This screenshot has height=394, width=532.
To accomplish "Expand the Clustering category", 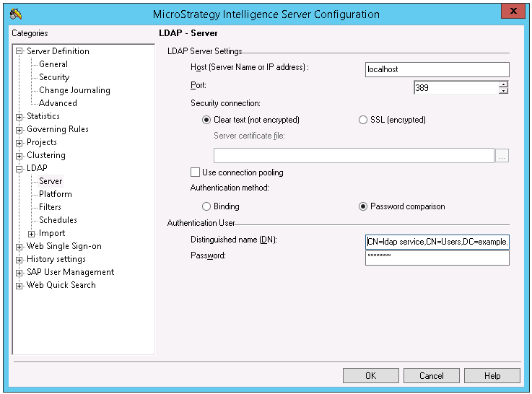I will coord(19,156).
